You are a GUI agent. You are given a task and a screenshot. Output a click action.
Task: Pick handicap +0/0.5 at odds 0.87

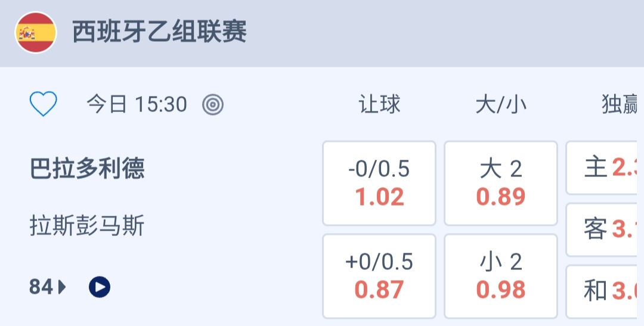click(379, 276)
